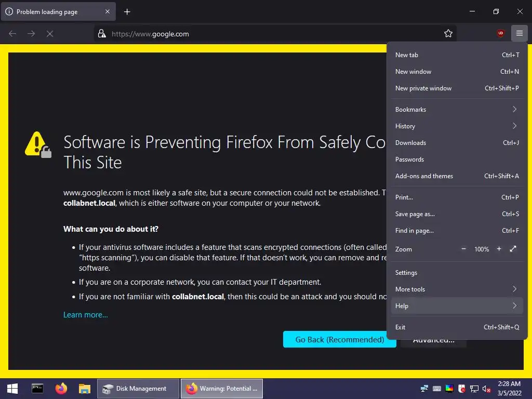Open the network tray icon
The width and height of the screenshot is (532, 399).
(474, 389)
